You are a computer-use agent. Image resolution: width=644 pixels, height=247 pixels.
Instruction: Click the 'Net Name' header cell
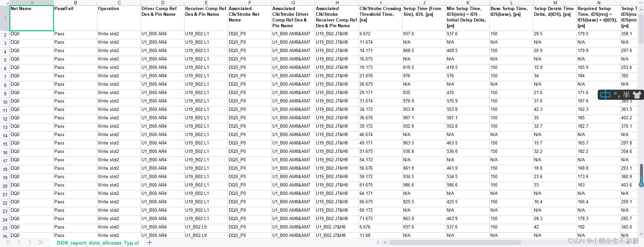click(32, 18)
